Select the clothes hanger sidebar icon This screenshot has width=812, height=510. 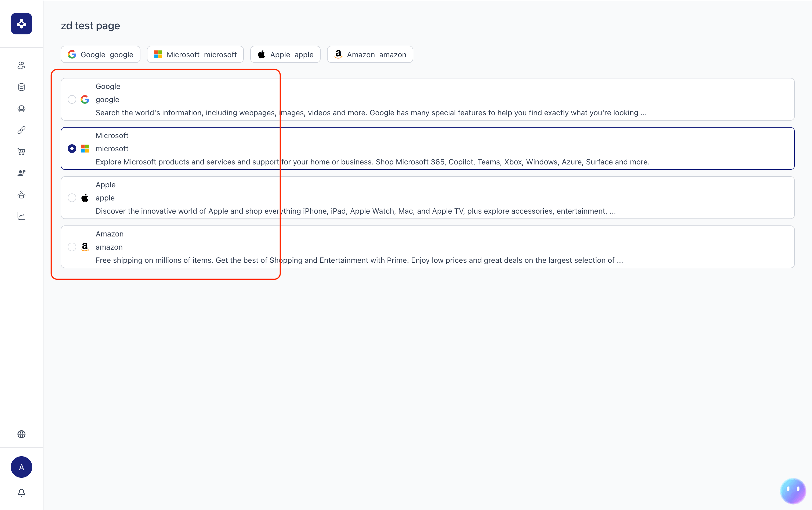pos(21,195)
